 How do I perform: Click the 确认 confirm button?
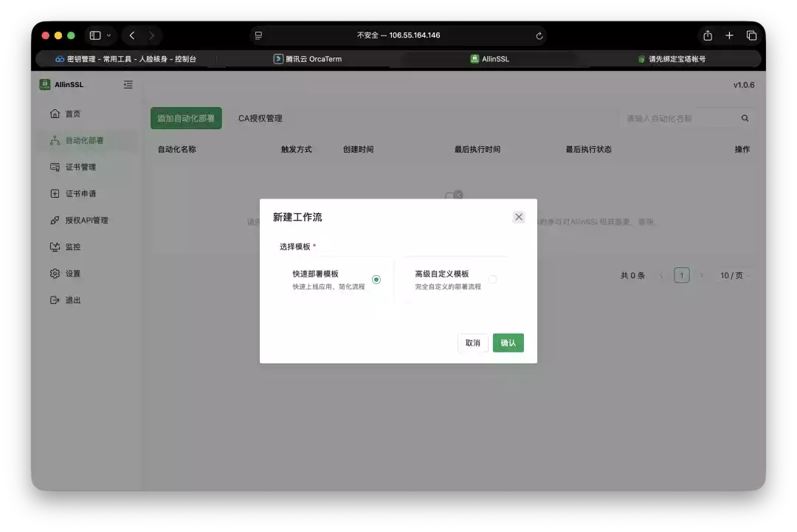point(508,342)
